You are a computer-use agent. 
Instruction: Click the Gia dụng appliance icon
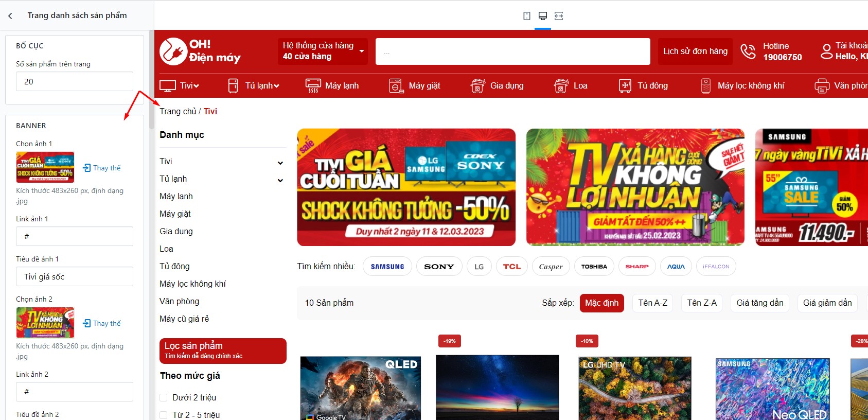tap(478, 86)
